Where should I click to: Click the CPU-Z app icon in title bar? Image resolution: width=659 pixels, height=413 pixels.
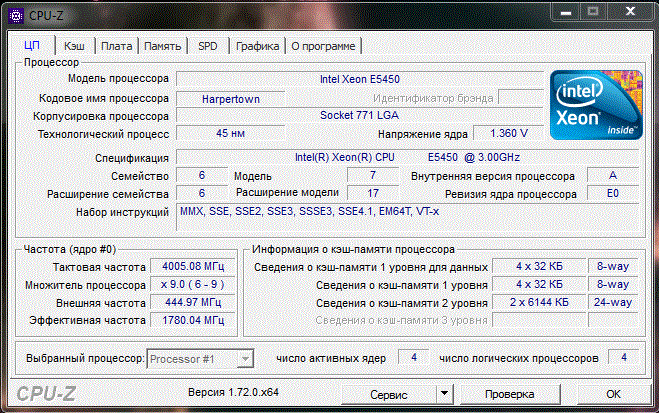tap(16, 16)
